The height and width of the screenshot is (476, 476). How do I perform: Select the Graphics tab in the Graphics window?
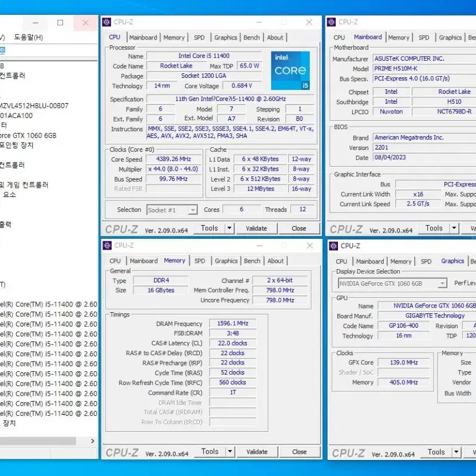[x=453, y=261]
